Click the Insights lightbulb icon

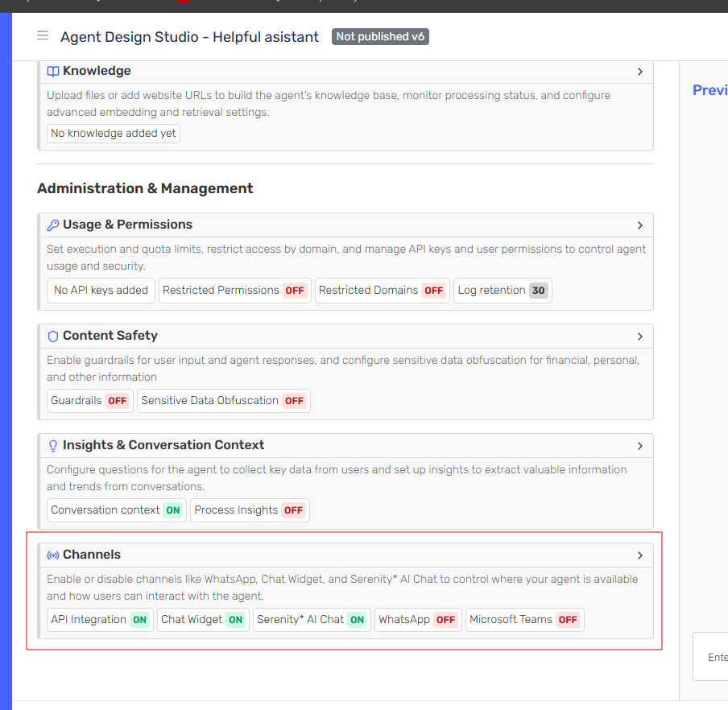pyautogui.click(x=53, y=446)
